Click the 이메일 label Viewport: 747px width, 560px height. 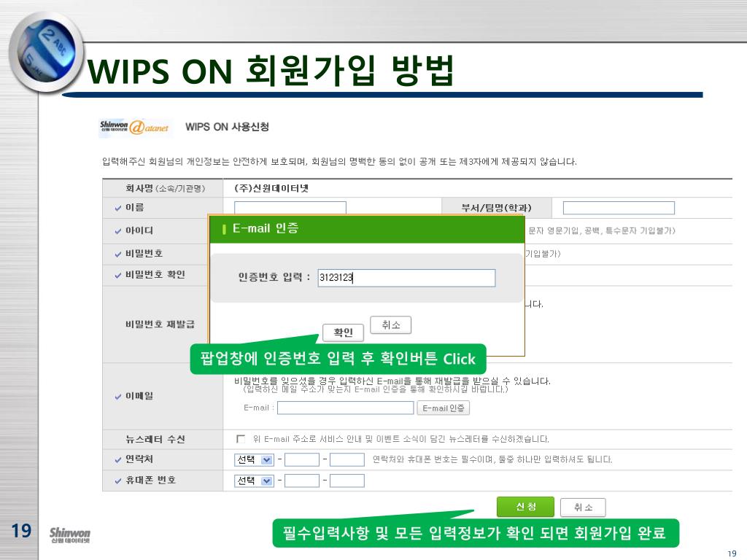139,396
